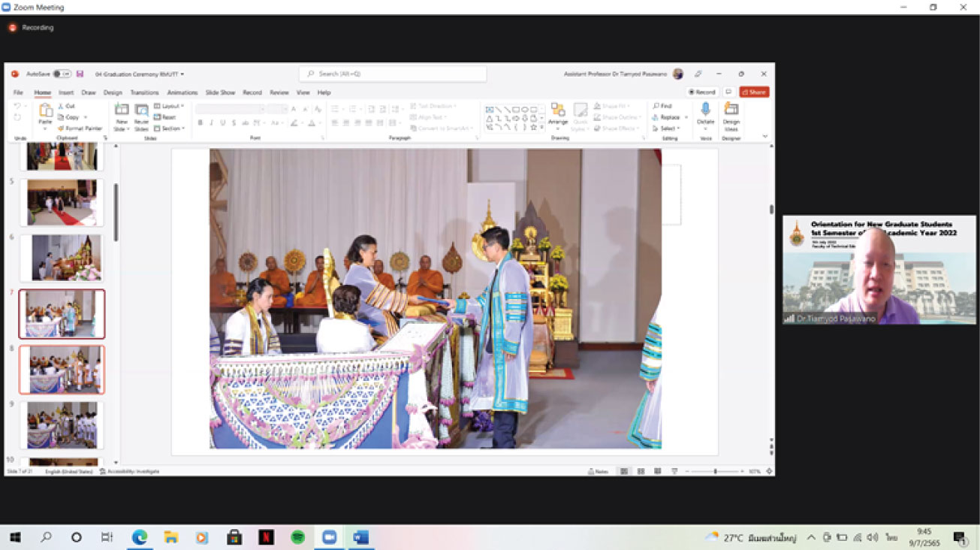Click the Cut command
The image size is (980, 550).
coord(66,106)
